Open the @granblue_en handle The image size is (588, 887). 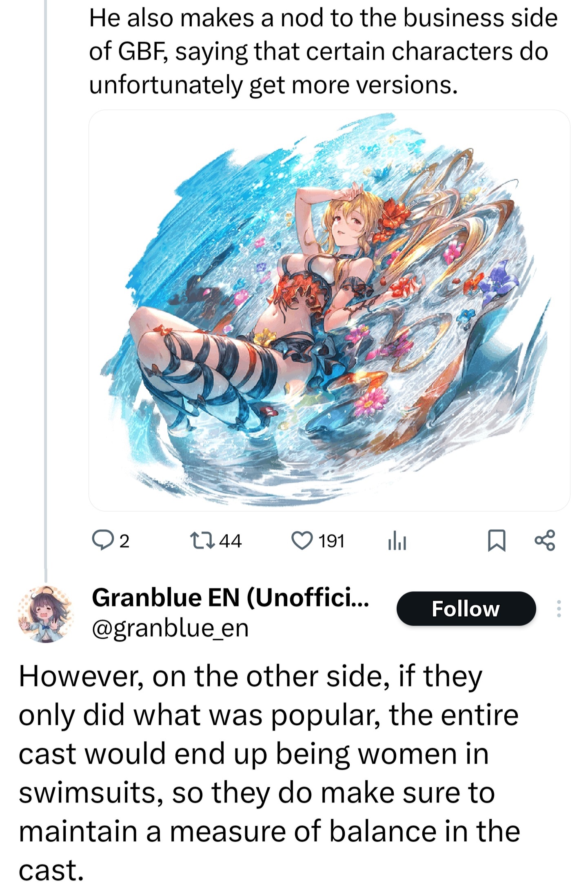pos(170,628)
